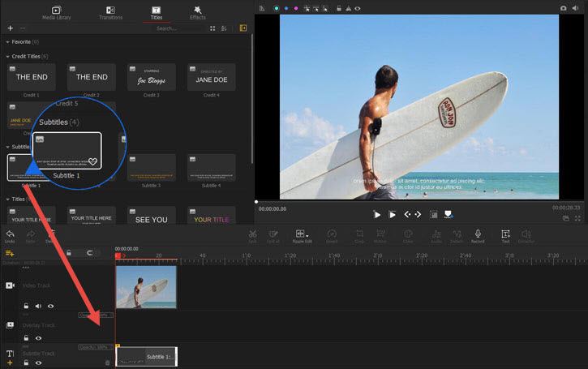Click the add track icon above the timeline
The image size is (588, 369).
click(10, 253)
